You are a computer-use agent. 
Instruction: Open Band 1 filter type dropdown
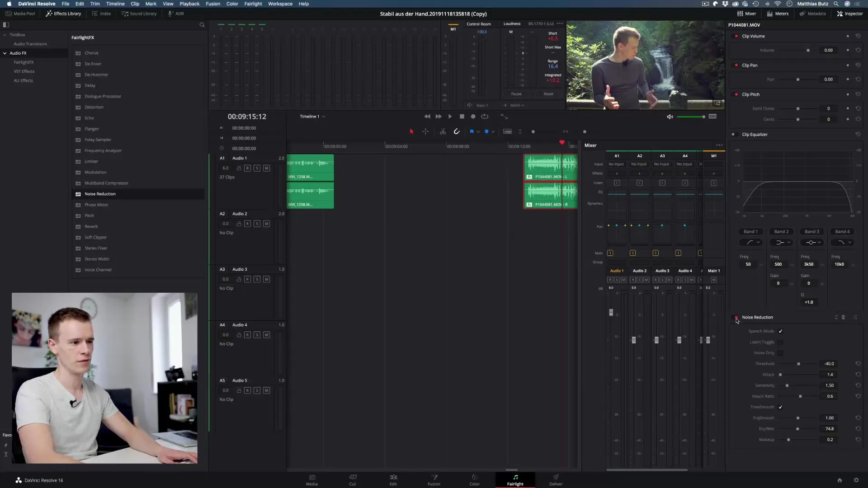point(751,243)
